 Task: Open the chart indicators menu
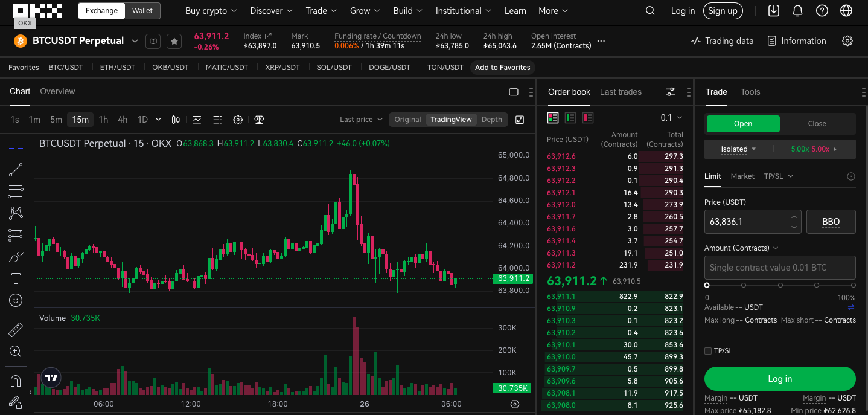click(x=197, y=120)
